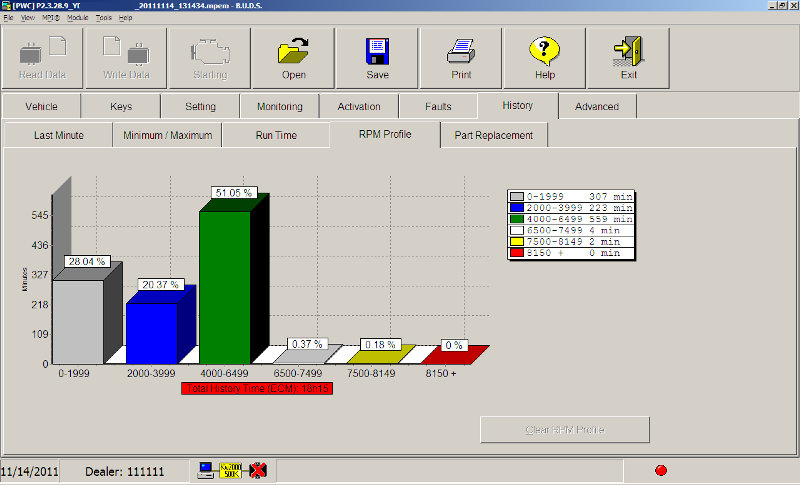Exit the application via the Exit door icon

(628, 58)
